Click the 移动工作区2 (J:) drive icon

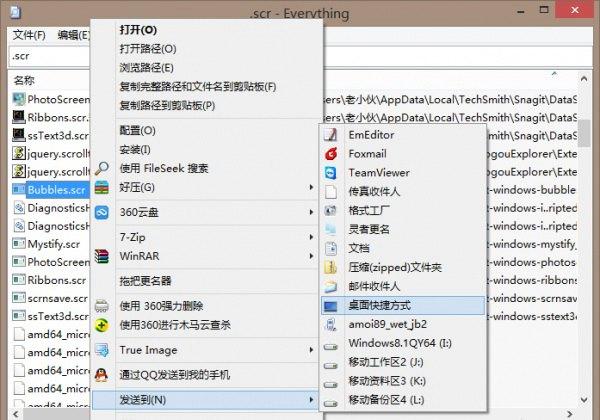[x=331, y=366]
